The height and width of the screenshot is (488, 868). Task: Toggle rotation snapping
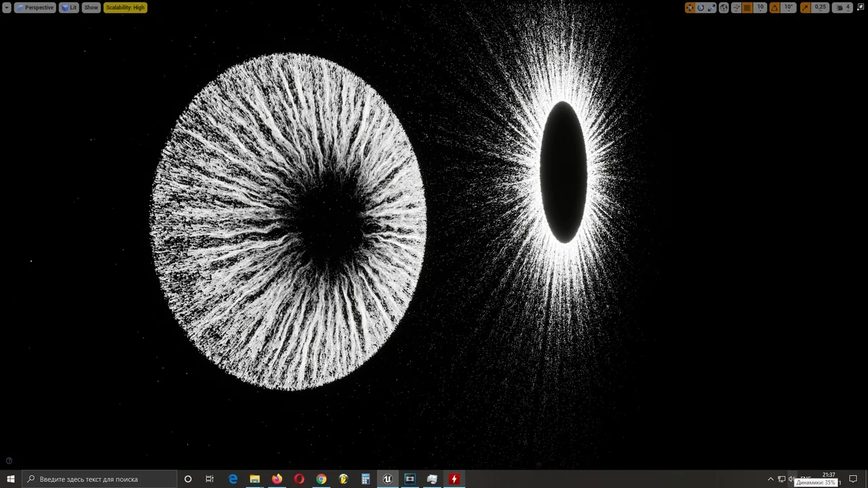774,7
